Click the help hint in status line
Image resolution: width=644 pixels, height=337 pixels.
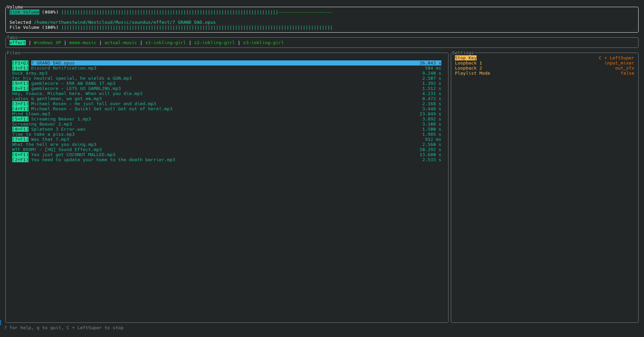pos(64,328)
